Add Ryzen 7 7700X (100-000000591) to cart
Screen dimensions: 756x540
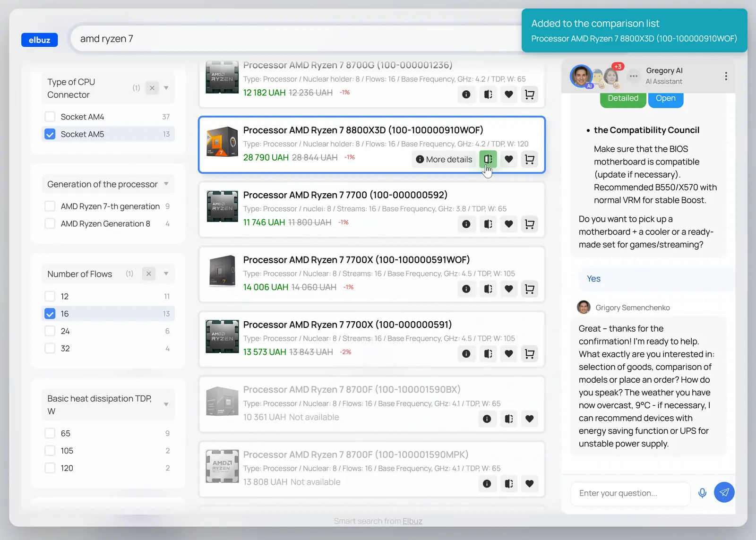(x=530, y=353)
